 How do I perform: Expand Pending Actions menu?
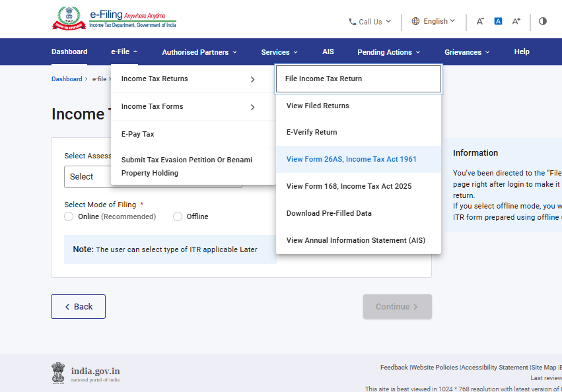(388, 52)
